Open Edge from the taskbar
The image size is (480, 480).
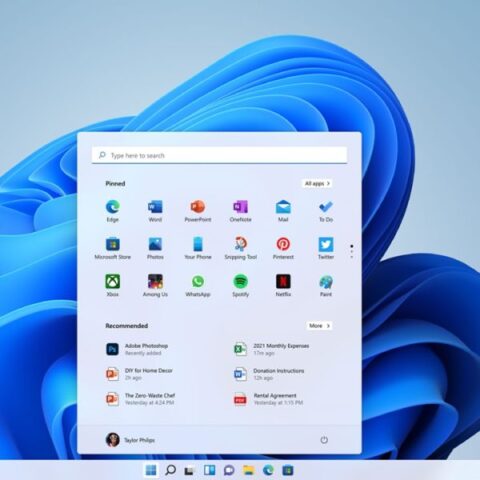[x=268, y=470]
